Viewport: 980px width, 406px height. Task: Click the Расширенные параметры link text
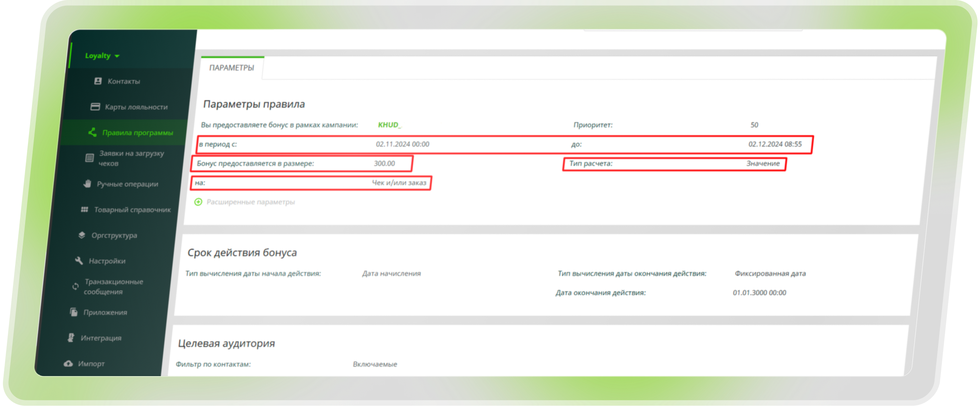coord(250,202)
